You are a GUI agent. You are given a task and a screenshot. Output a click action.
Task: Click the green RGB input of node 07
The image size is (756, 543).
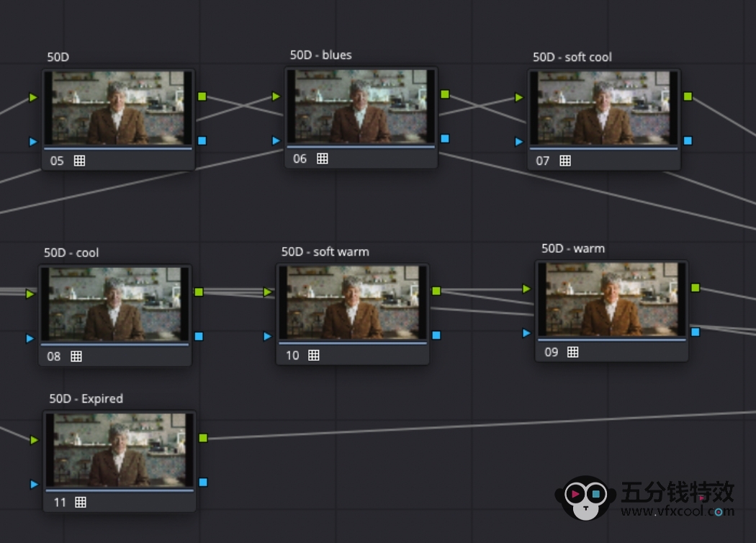[x=519, y=97]
